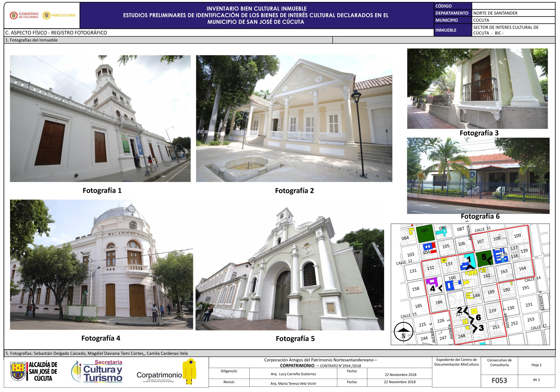Click the green block 085 on map
The height and width of the screenshot is (392, 560).
point(425,233)
